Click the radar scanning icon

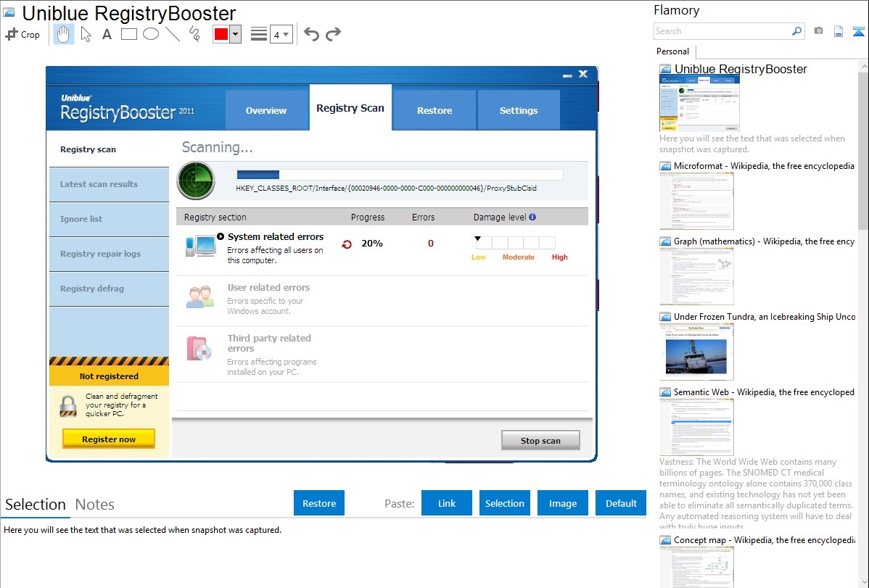(x=196, y=181)
